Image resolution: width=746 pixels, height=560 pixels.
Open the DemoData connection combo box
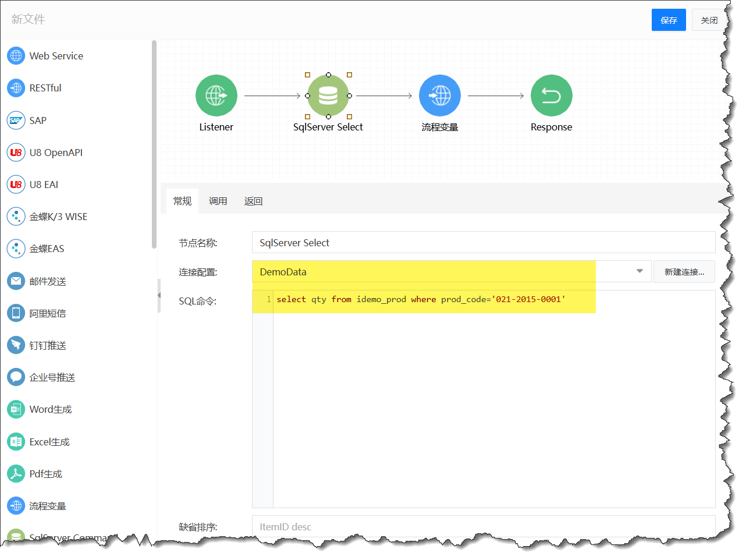coord(442,272)
